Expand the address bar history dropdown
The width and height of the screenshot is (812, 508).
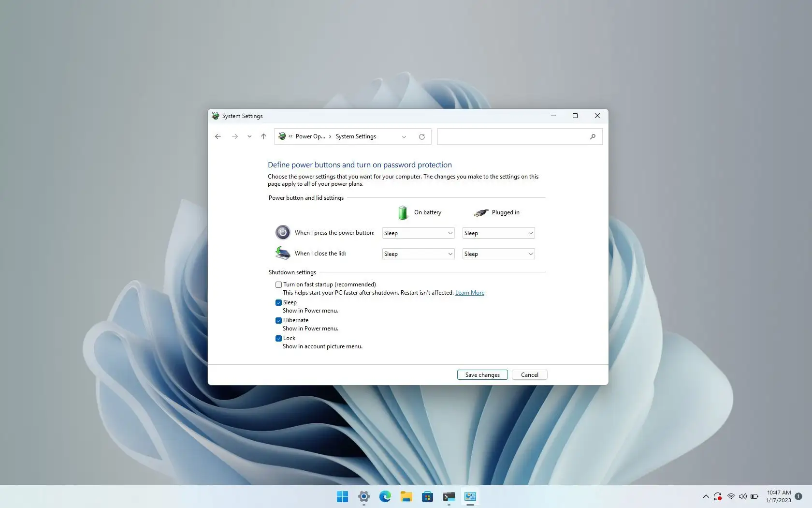pyautogui.click(x=404, y=136)
